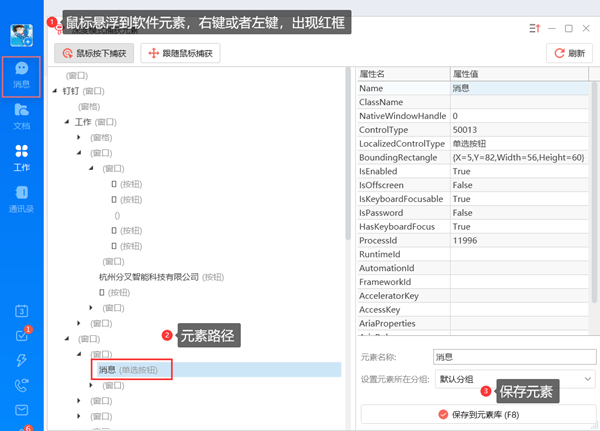The height and width of the screenshot is (431, 600).
Task: Select 消息 (单选按钮) tree row
Action: [x=219, y=370]
